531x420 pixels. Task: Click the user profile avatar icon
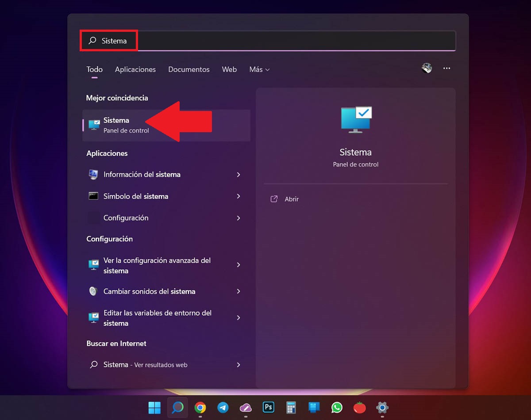click(427, 68)
